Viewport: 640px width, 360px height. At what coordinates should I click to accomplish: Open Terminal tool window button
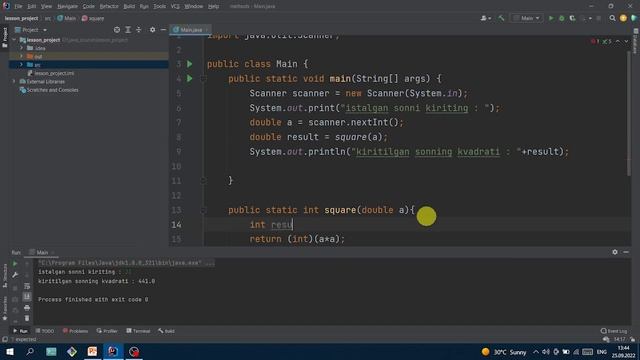(138, 331)
